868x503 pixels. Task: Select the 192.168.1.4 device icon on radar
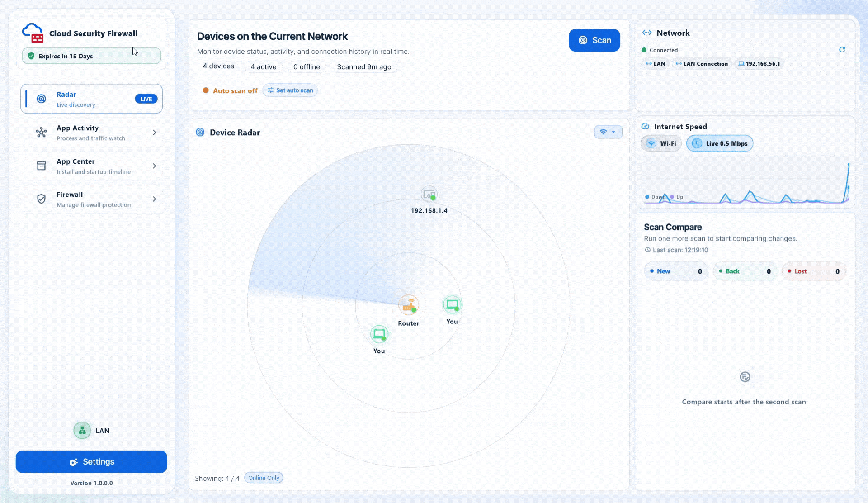[x=429, y=195]
